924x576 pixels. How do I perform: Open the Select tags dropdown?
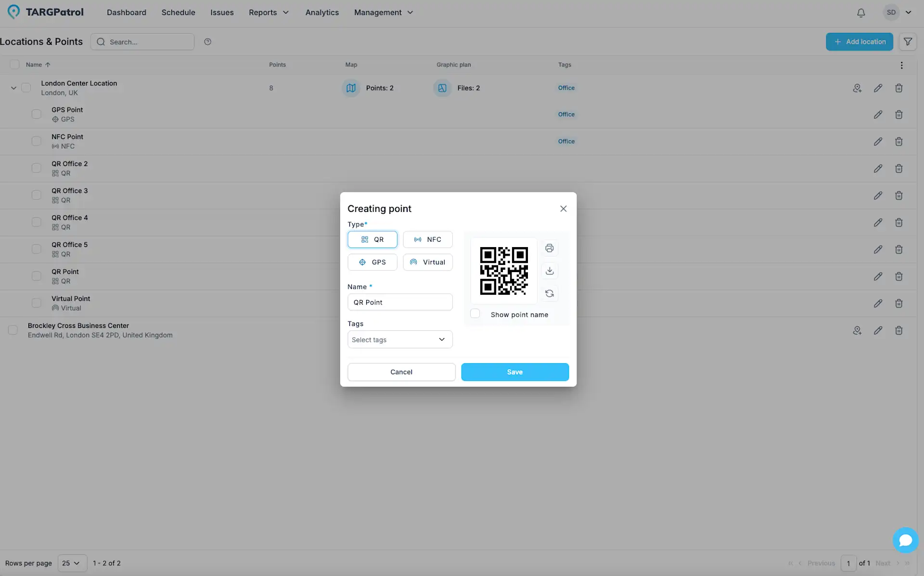(x=399, y=340)
